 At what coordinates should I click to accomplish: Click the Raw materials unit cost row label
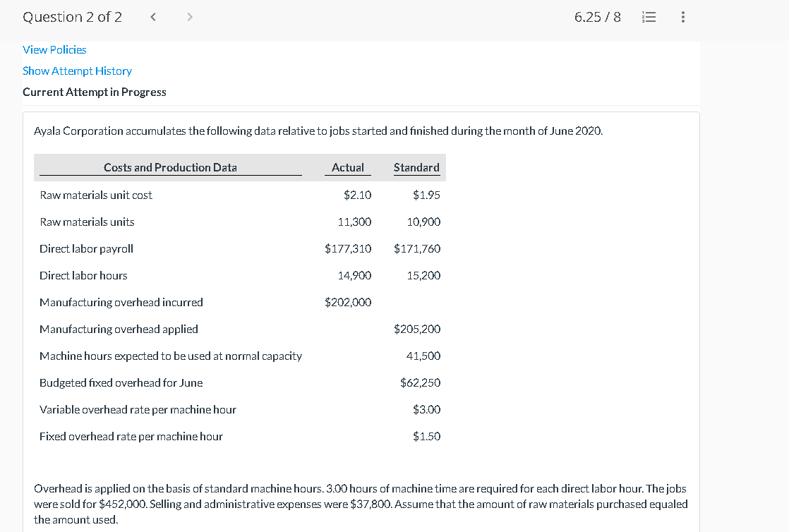tap(95, 195)
